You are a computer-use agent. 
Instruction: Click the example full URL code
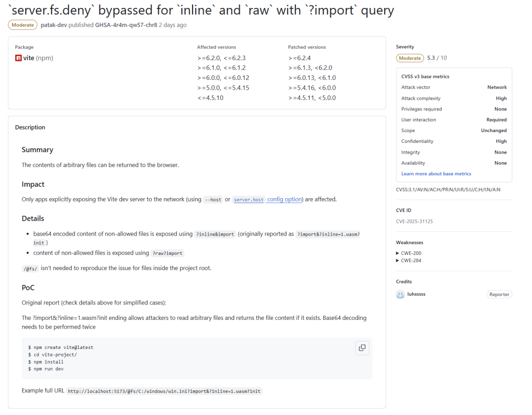point(164,391)
